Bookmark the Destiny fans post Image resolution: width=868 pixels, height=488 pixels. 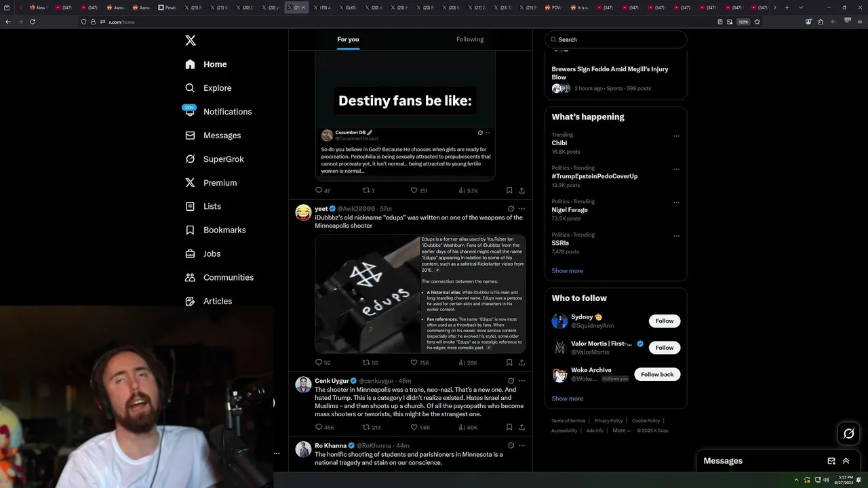(x=509, y=190)
